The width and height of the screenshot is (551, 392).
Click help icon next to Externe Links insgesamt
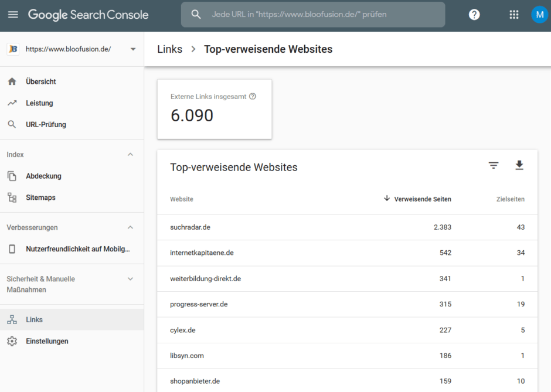click(x=252, y=96)
